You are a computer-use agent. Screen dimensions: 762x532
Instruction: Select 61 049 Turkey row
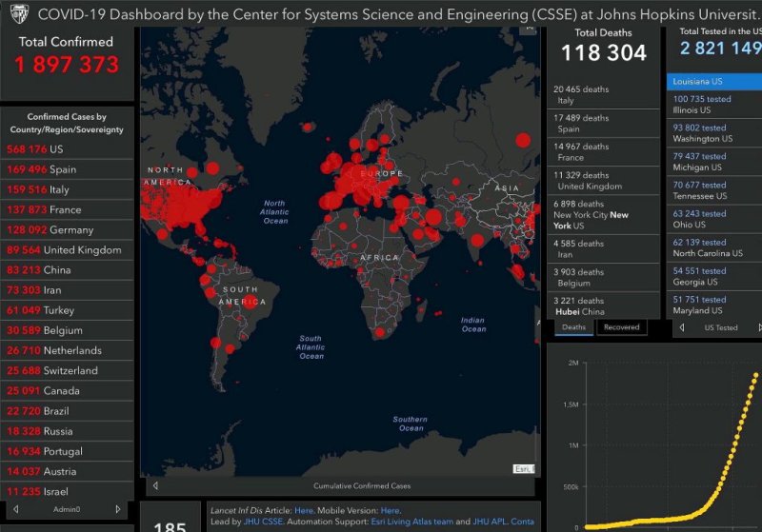(x=67, y=310)
